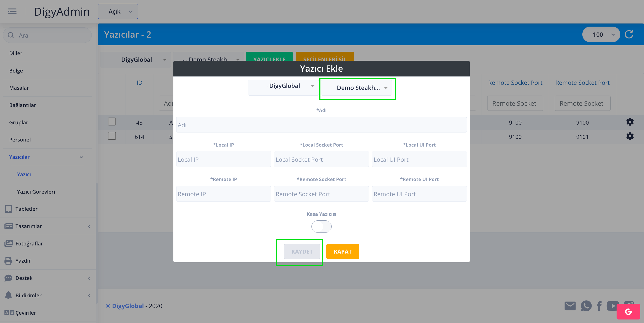The width and height of the screenshot is (644, 323).
Task: Click the pink G chat button
Action: (x=628, y=312)
